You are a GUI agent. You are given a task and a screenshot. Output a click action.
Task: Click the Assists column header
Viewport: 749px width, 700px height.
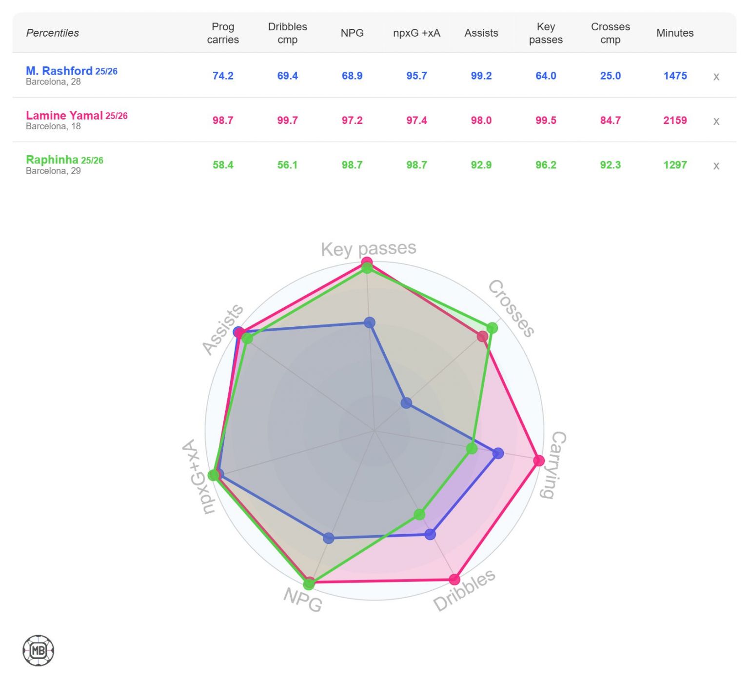(x=481, y=33)
